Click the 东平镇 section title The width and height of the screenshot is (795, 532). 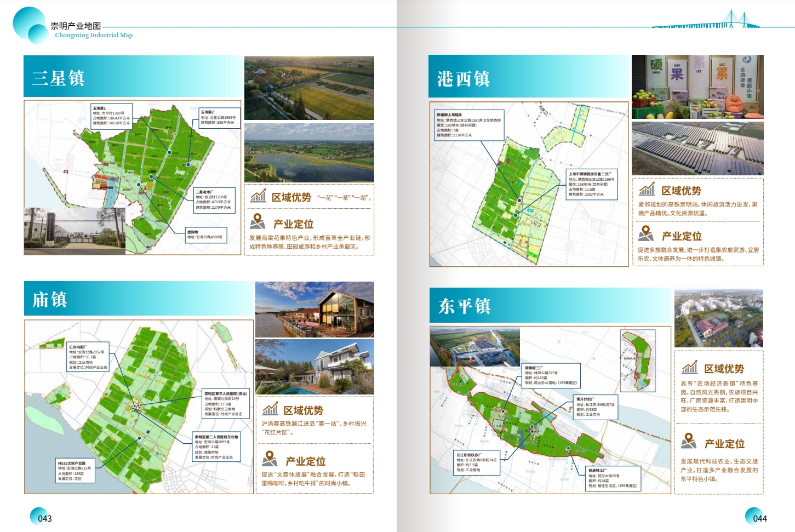pos(464,306)
